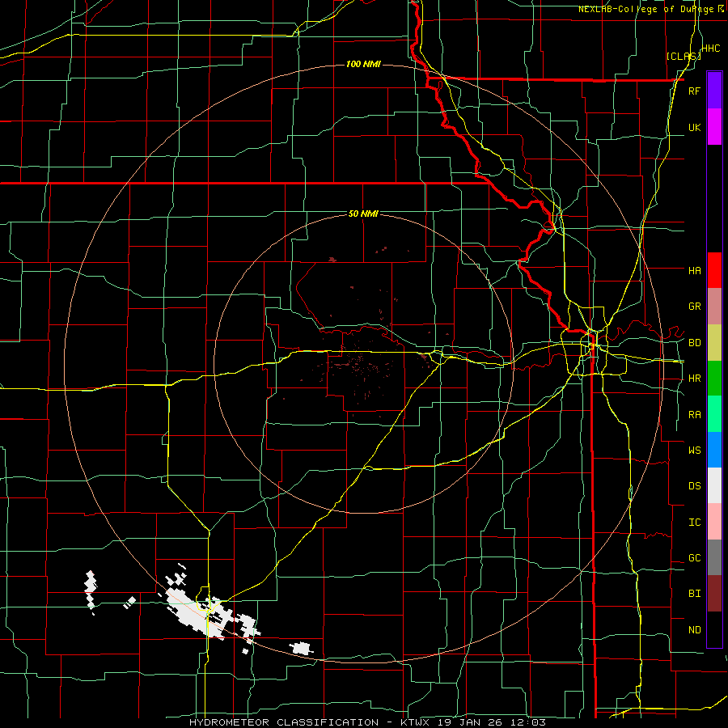Click the GC gray legend swatch
The width and height of the screenshot is (728, 728).
pos(714,557)
